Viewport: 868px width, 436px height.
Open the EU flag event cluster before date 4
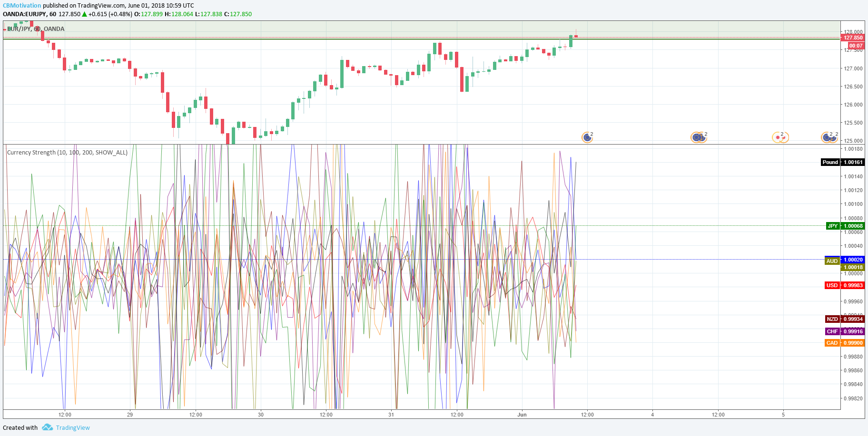698,137
